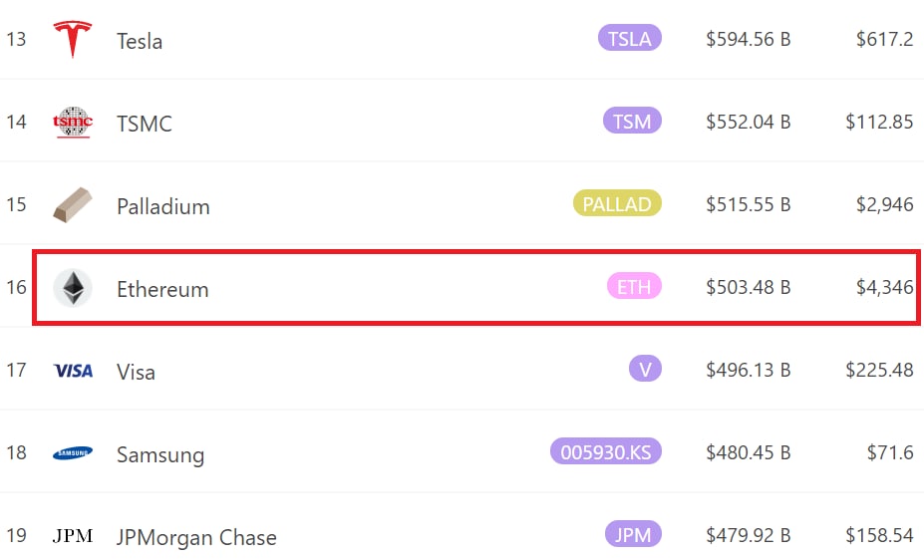Select the JPM ticker badge
924x560 pixels.
633,535
